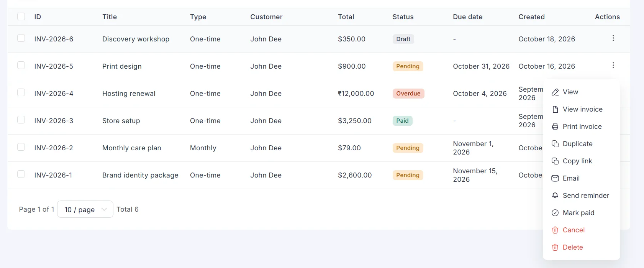Tick the checkbox for INV-2026-2
The image size is (644, 268).
(21, 147)
